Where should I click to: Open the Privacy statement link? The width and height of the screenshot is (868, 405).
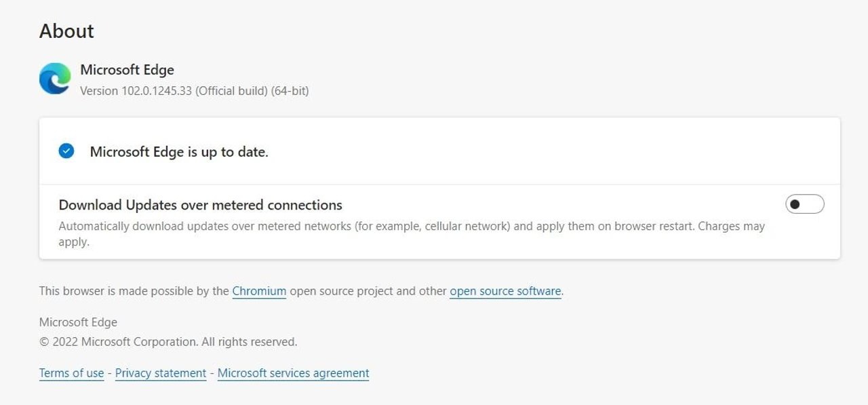(x=161, y=373)
